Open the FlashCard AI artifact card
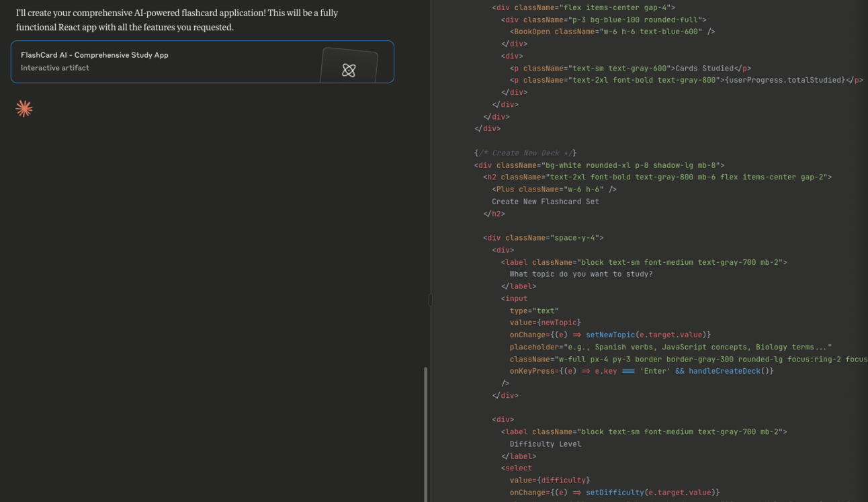Screen dimensions: 868x502 [x=202, y=62]
